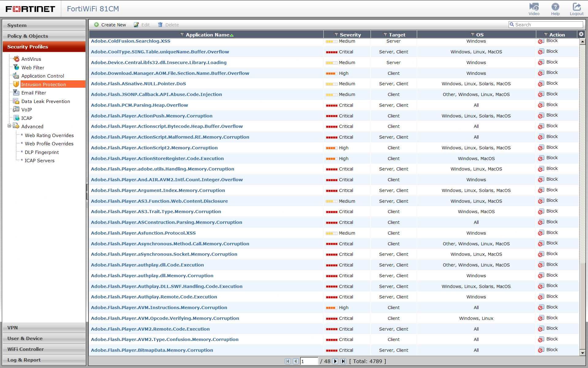This screenshot has height=368, width=588.
Task: Click the AntiVirus icon in sidebar
Action: coord(16,59)
